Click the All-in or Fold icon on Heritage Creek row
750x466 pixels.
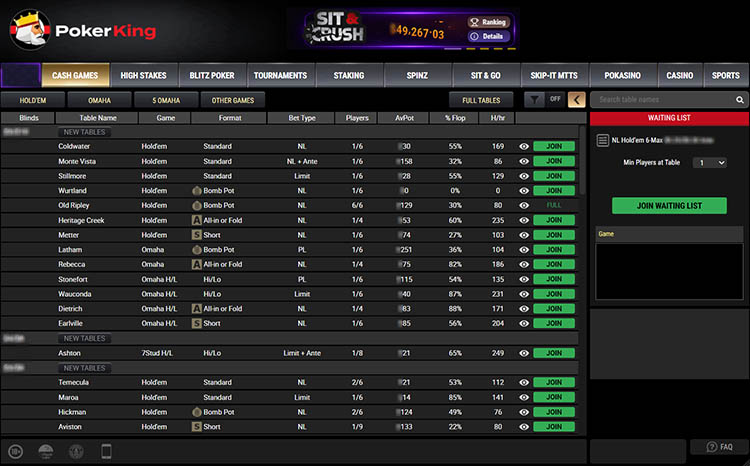coord(197,220)
